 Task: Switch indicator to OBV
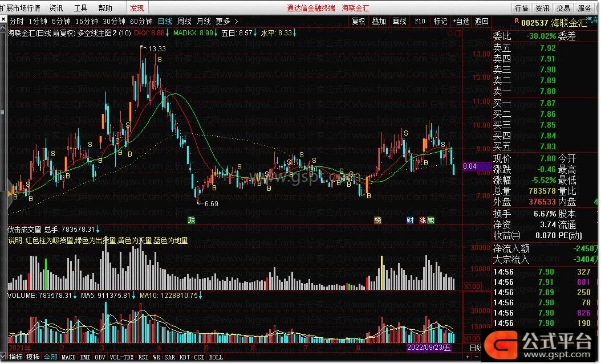(x=100, y=357)
